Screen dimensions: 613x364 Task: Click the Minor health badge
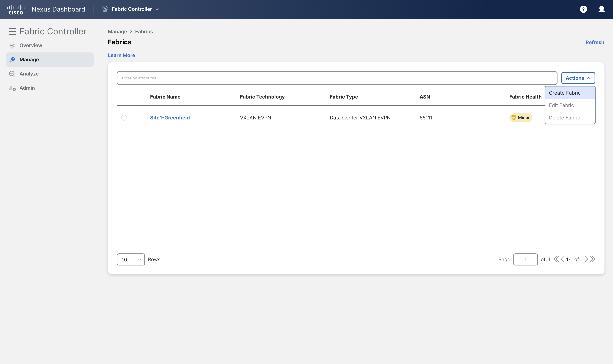click(521, 118)
